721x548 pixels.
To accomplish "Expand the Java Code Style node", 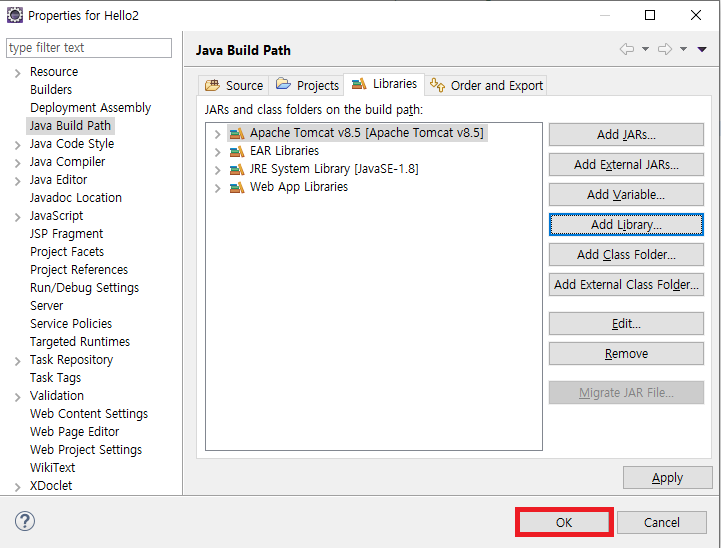I will coord(17,145).
